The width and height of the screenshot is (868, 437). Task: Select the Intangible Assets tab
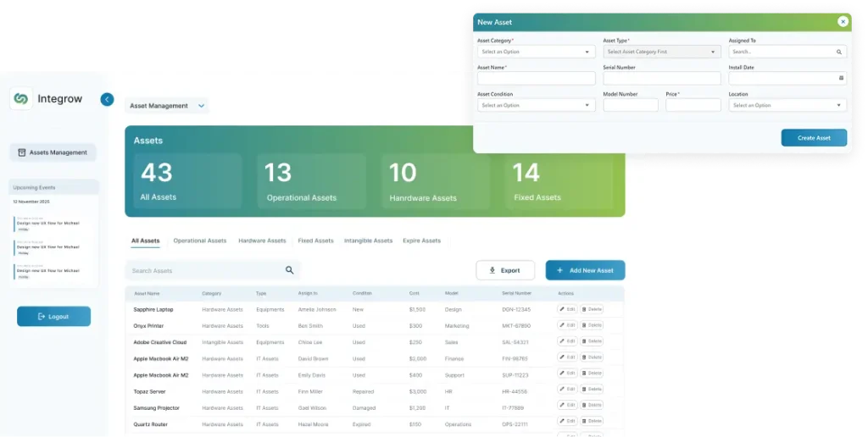click(x=368, y=241)
